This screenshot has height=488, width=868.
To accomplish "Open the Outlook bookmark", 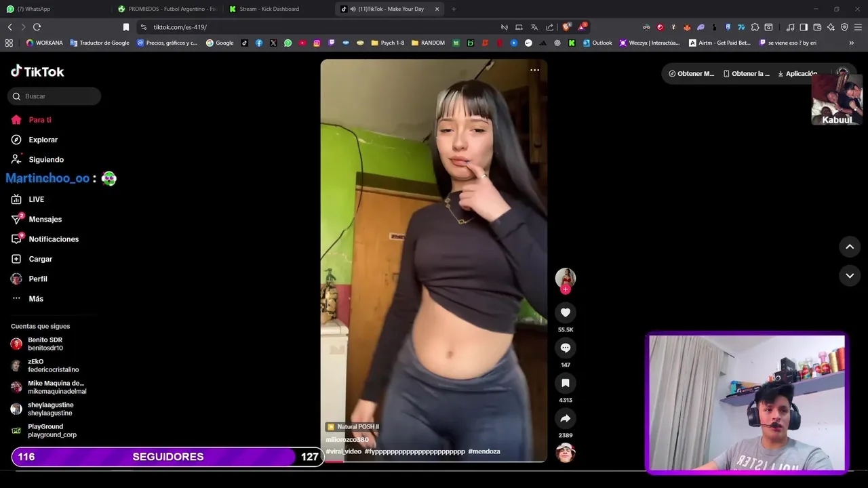I will (x=597, y=43).
